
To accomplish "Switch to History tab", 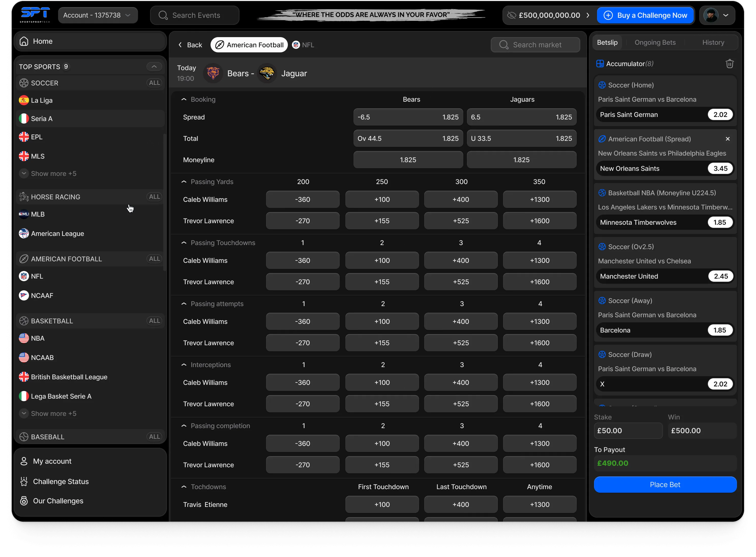I will (x=713, y=42).
